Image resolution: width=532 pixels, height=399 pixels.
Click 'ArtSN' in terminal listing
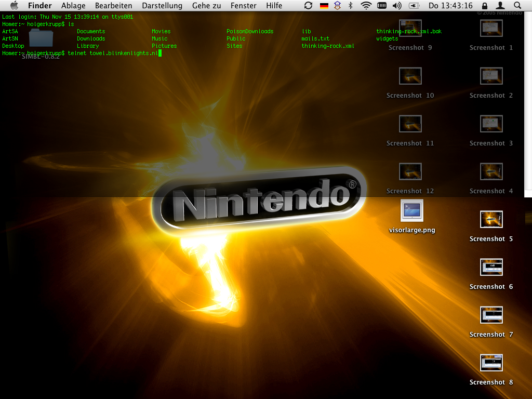coord(10,38)
